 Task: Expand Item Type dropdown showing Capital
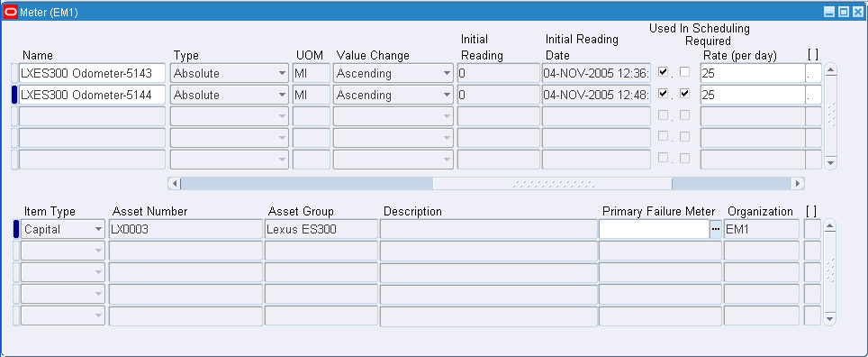pyautogui.click(x=98, y=229)
